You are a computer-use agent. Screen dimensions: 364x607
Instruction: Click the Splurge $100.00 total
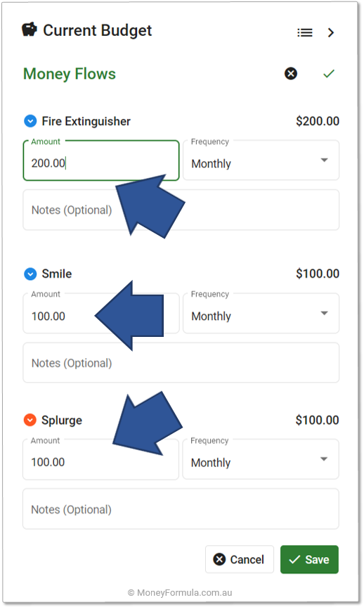[x=317, y=420]
